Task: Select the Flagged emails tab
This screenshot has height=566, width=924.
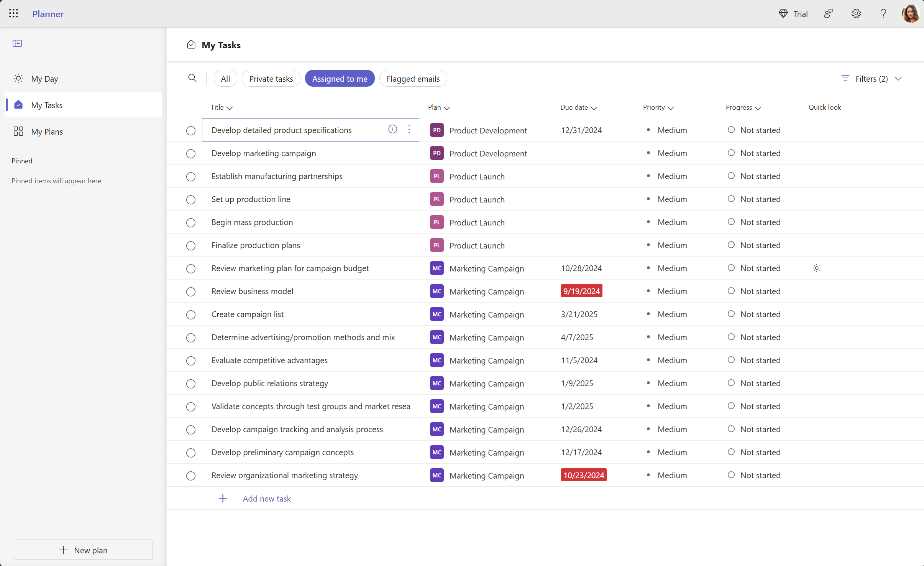Action: 413,79
